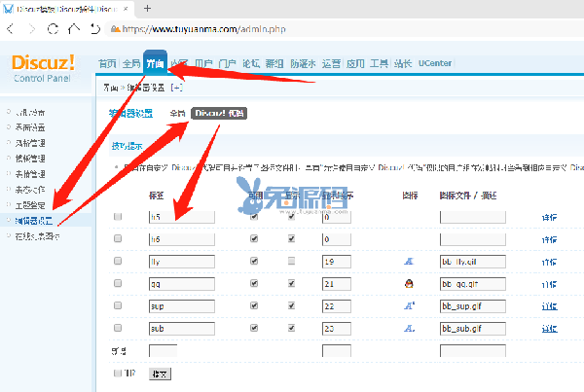Screen dimensions: 584x392
Task: Enable 显示 checkbox in the fly row
Action: (291, 261)
